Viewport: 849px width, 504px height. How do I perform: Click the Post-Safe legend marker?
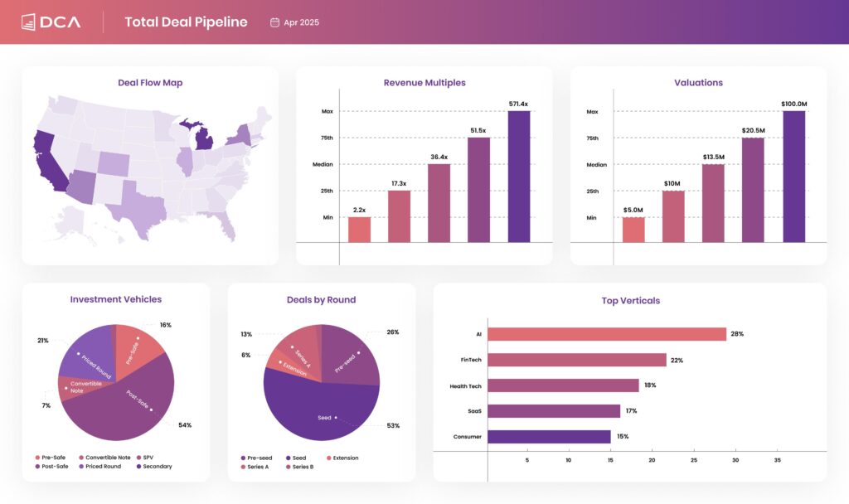click(x=37, y=466)
